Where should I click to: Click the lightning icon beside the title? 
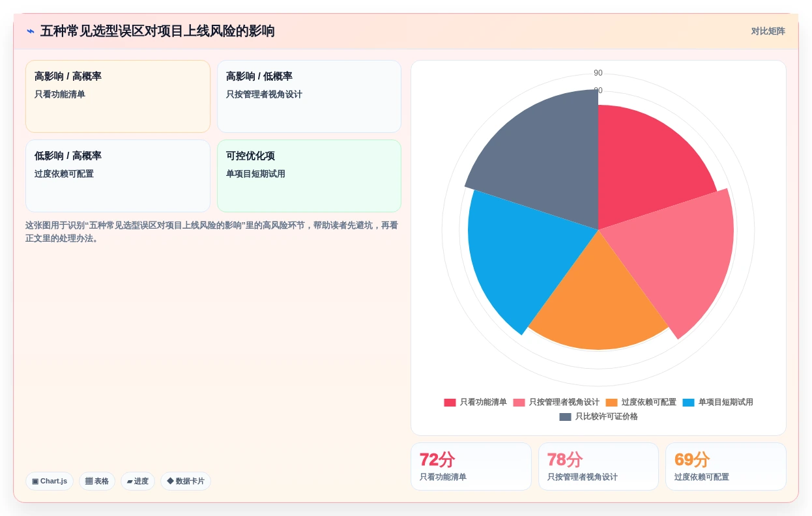coord(31,31)
